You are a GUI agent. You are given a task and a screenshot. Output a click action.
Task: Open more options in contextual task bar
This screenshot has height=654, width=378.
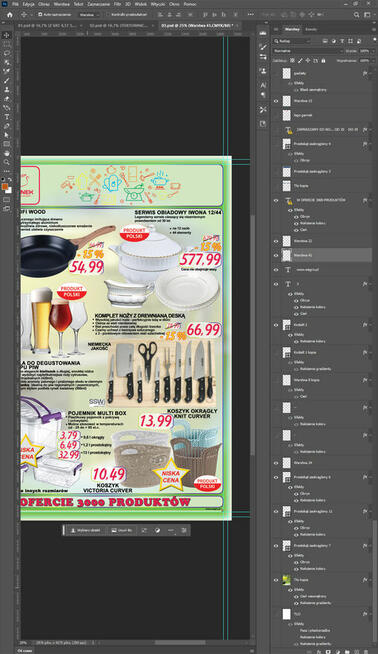click(171, 530)
